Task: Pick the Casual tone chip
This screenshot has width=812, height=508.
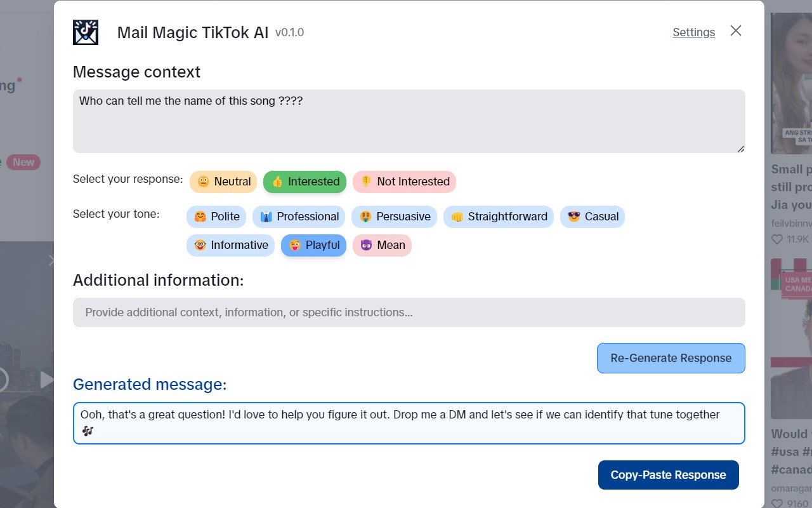Action: click(592, 217)
